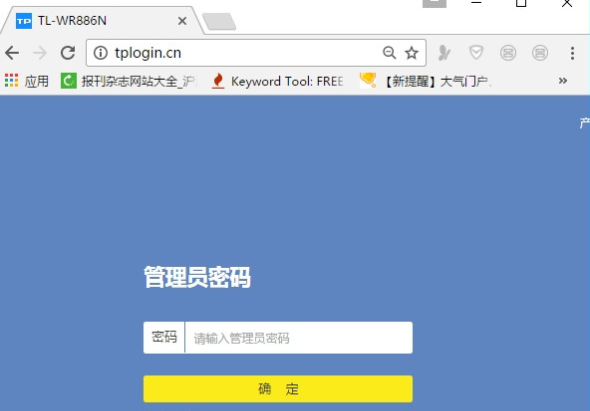This screenshot has width=590, height=411.
Task: Close the TL-WR886N tab
Action: (x=182, y=21)
